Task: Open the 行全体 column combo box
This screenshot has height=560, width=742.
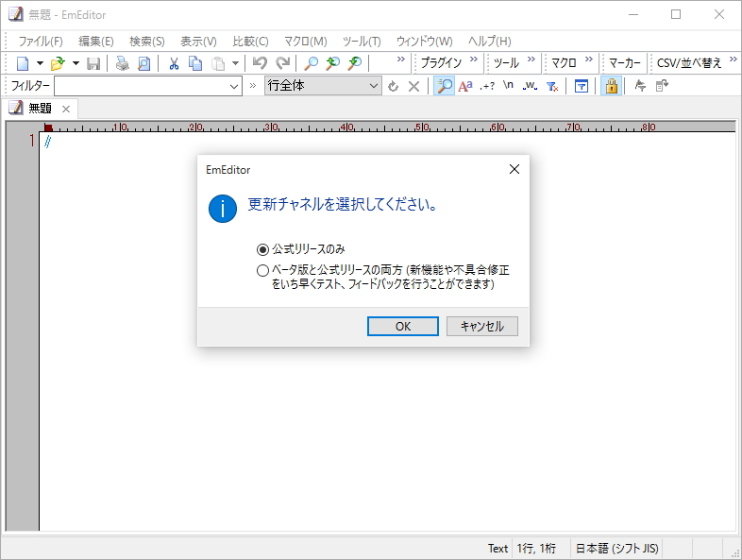Action: pyautogui.click(x=323, y=86)
